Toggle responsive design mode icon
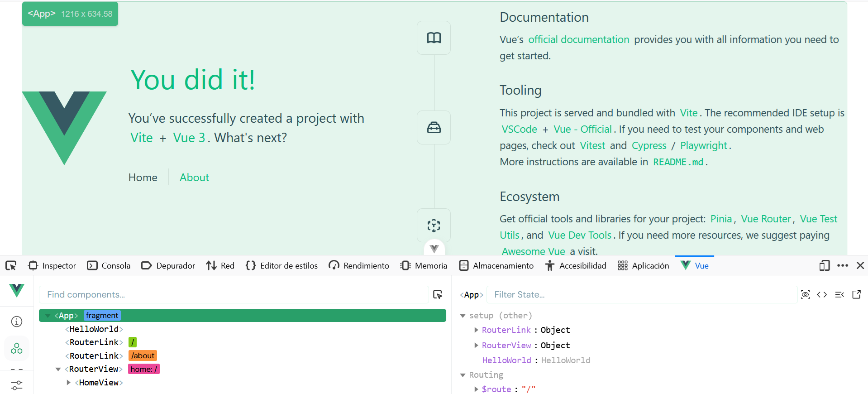 [x=824, y=266]
